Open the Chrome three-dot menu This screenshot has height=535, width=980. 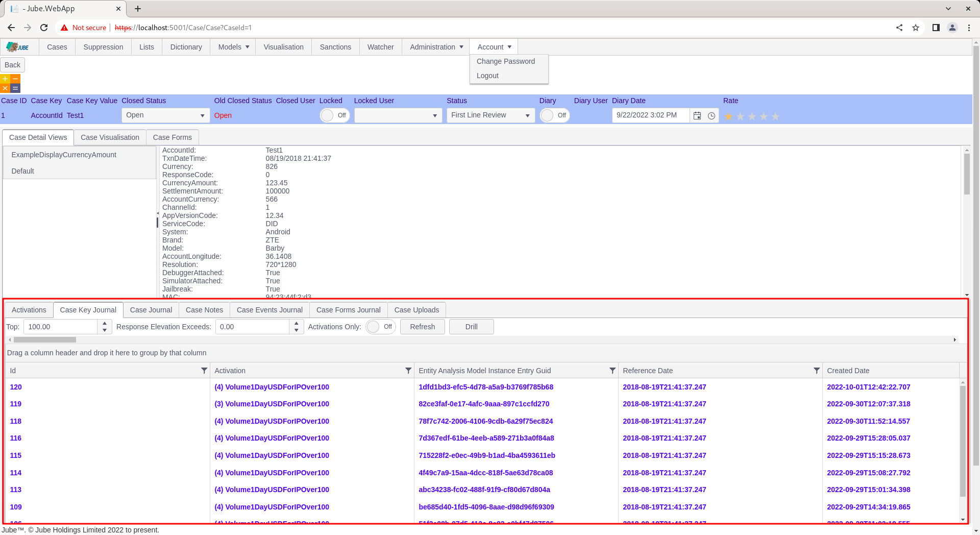click(969, 28)
